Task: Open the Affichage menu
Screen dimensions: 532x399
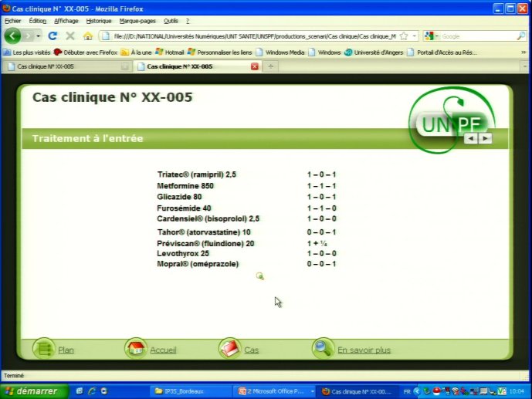Action: point(66,21)
